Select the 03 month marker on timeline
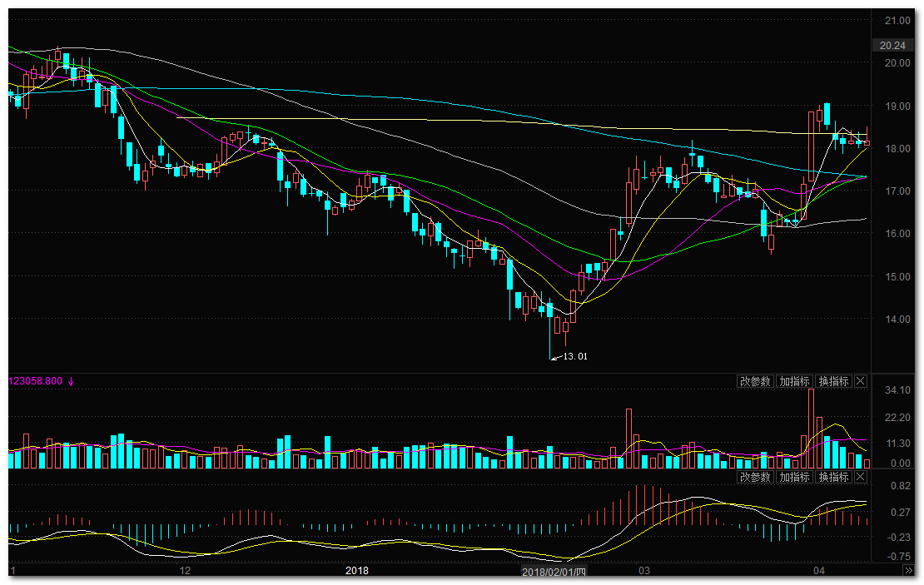The image size is (924, 585). (643, 571)
